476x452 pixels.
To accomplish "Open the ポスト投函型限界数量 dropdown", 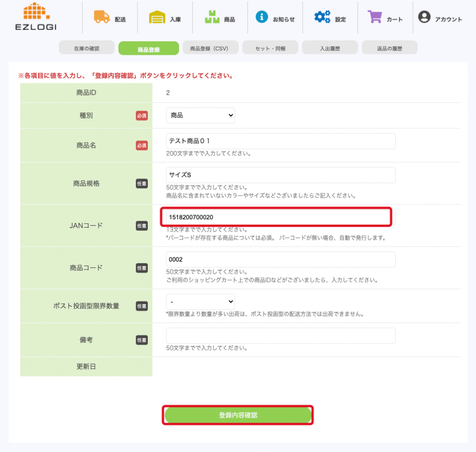I will pos(200,301).
